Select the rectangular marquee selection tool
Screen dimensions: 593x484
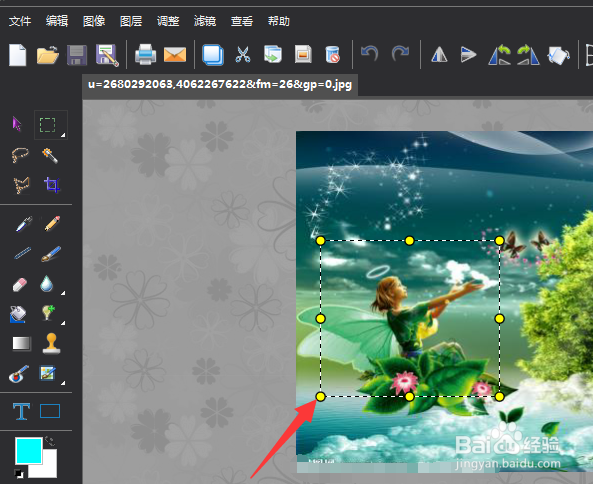48,125
